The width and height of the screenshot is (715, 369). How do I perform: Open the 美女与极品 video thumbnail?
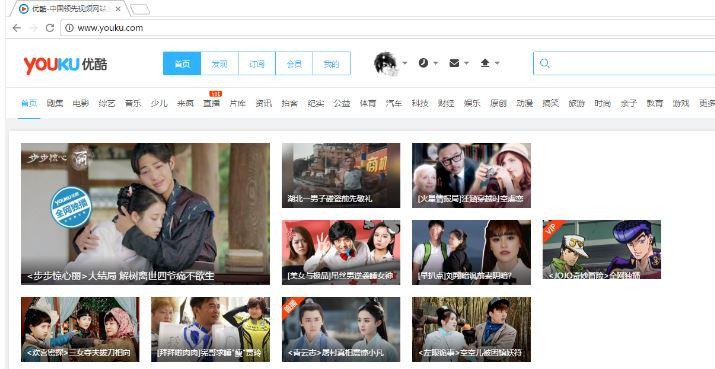[x=341, y=253]
